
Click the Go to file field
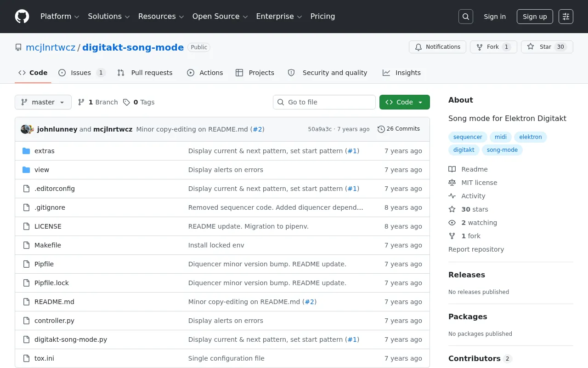click(x=324, y=102)
